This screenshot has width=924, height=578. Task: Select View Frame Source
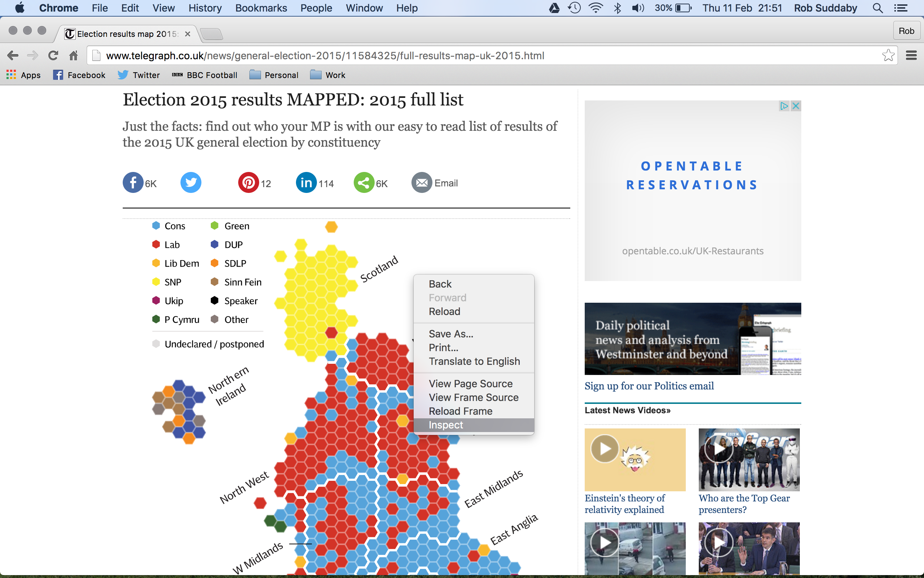[x=474, y=398]
